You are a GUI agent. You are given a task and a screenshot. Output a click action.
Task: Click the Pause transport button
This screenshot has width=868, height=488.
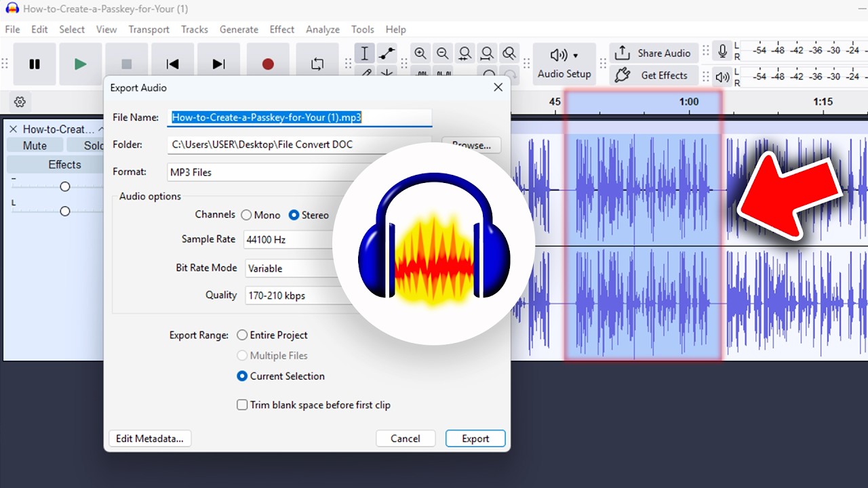(35, 64)
